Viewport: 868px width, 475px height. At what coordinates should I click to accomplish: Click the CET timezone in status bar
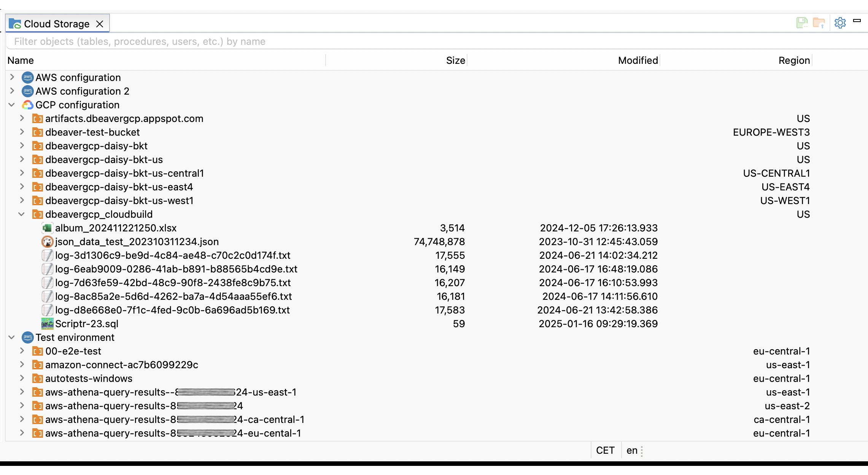[x=605, y=450]
